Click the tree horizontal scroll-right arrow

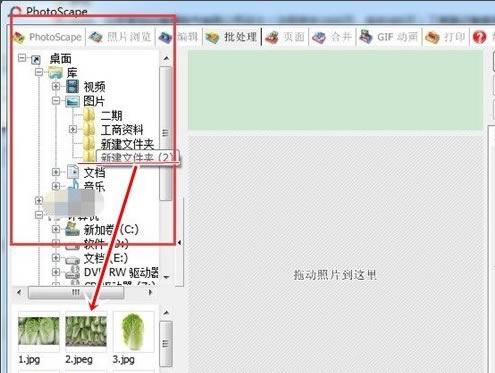pos(150,292)
